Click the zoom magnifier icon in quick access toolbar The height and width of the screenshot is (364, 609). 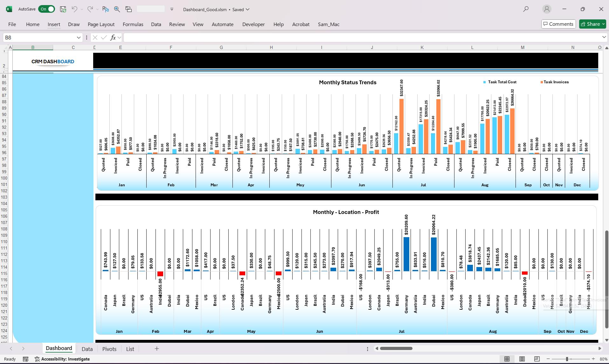[117, 9]
